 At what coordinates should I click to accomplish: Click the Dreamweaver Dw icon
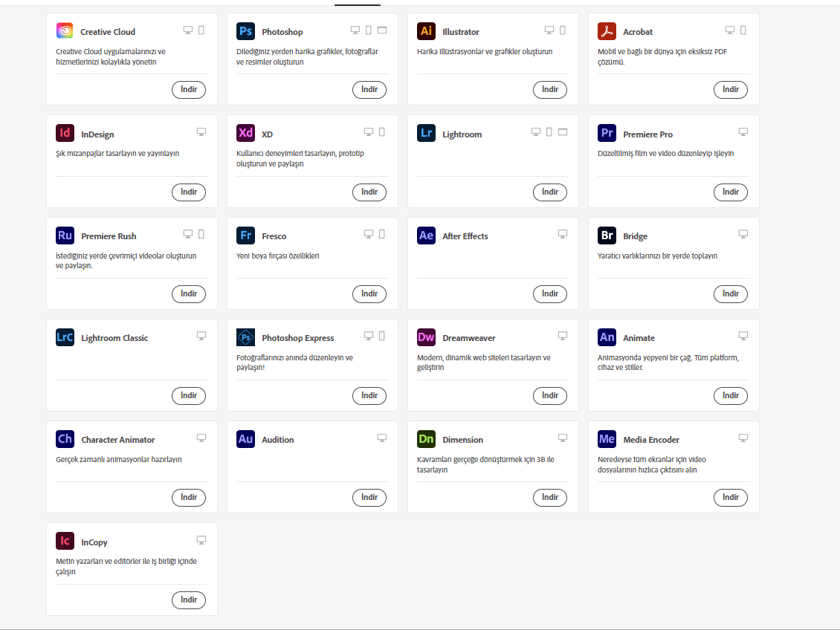click(426, 337)
